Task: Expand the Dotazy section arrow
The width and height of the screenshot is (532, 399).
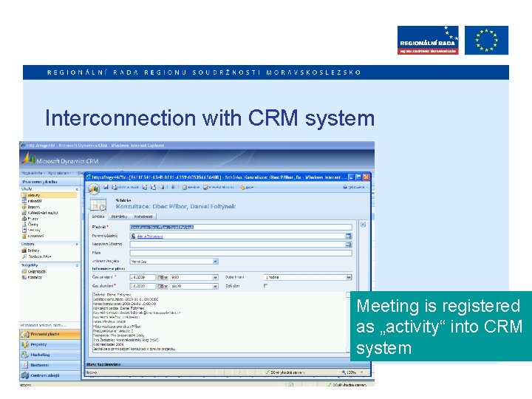Action: tap(77, 244)
